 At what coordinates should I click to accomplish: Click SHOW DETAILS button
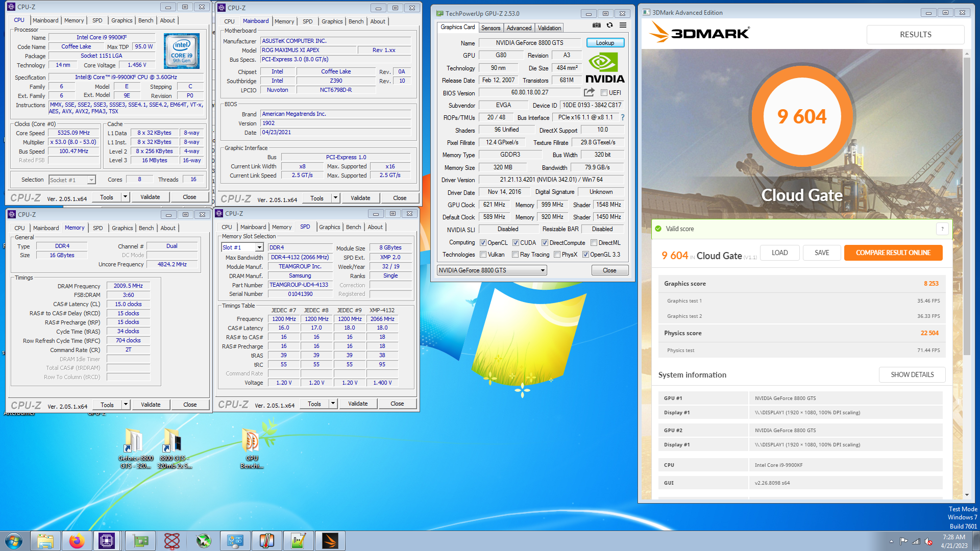point(912,374)
